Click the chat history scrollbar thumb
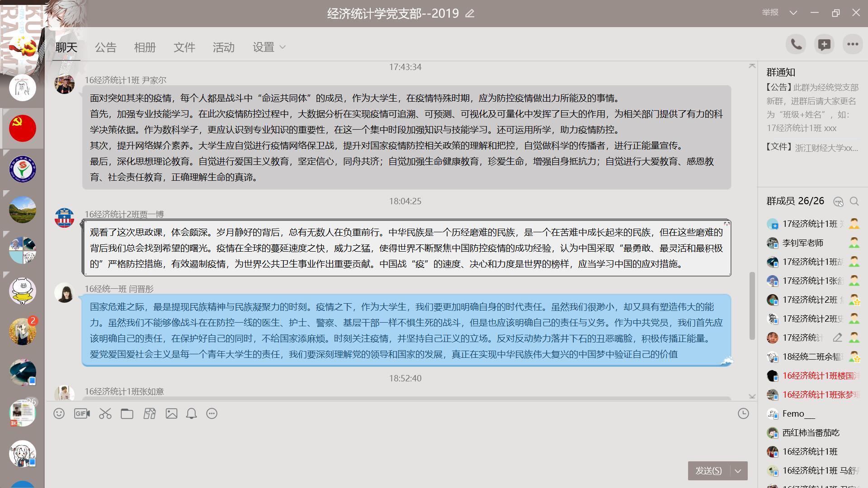Image resolution: width=868 pixels, height=488 pixels. (x=752, y=305)
